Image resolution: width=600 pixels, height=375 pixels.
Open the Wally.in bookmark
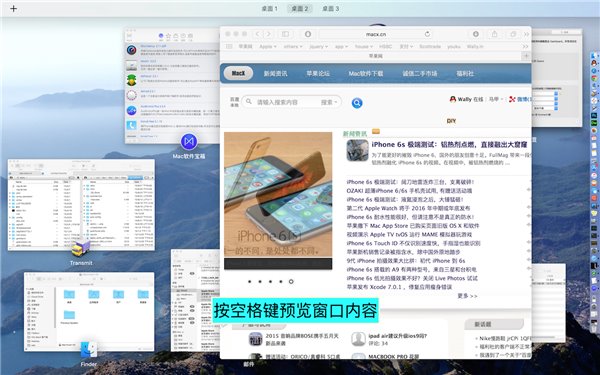[x=475, y=46]
